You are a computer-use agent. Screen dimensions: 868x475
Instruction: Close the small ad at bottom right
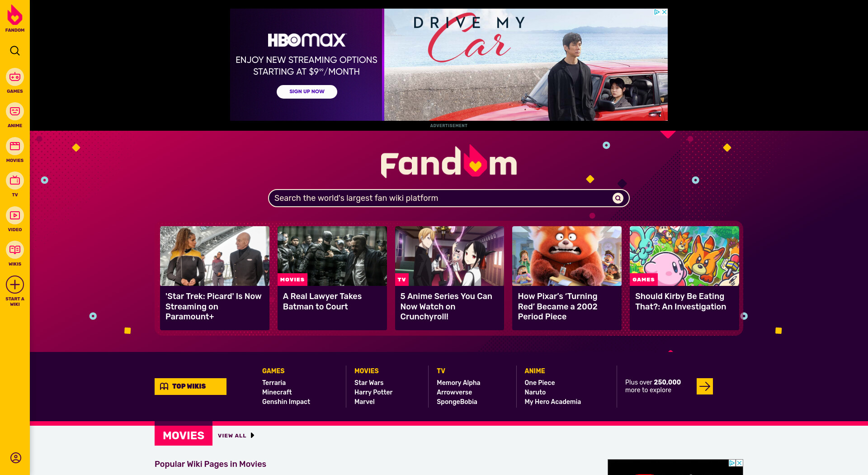[740, 463]
